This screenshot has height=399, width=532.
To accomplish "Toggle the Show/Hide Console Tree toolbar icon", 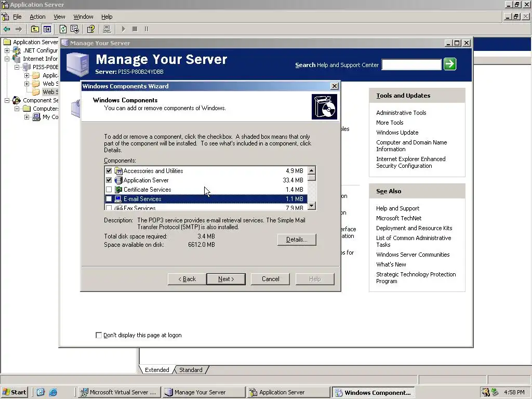I will point(47,29).
